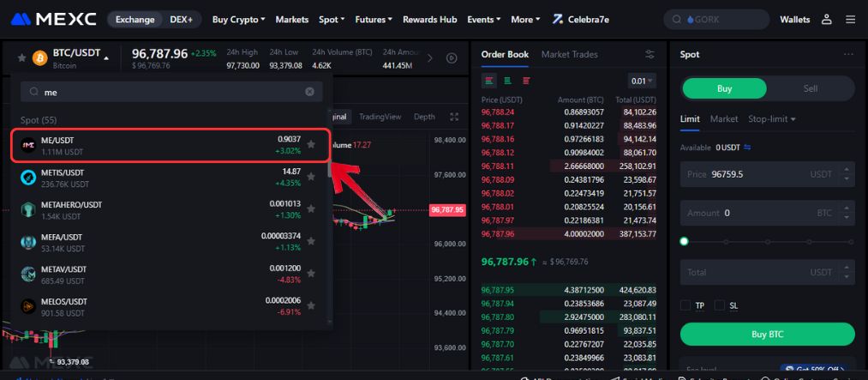
Task: Click the Buy BTC button
Action: [767, 334]
